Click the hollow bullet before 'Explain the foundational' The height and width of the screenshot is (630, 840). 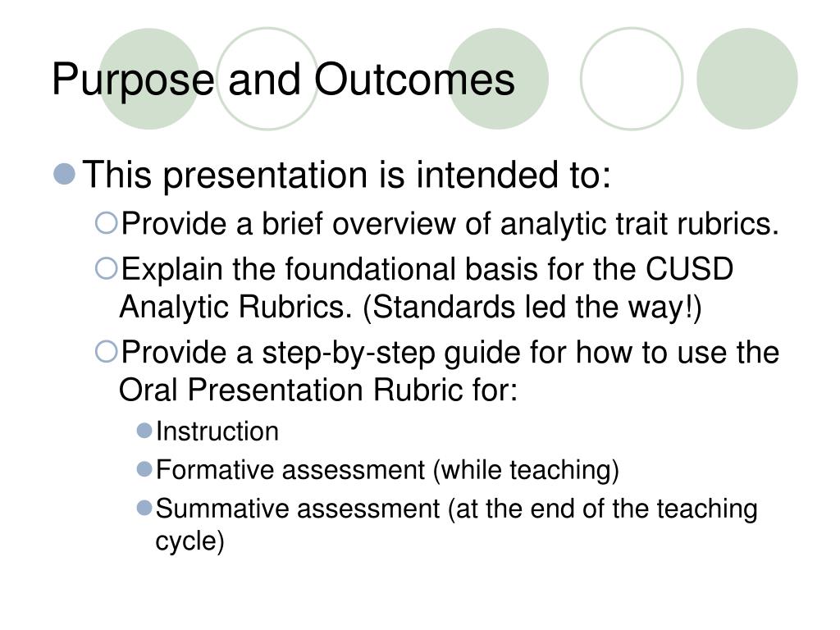pyautogui.click(x=106, y=268)
